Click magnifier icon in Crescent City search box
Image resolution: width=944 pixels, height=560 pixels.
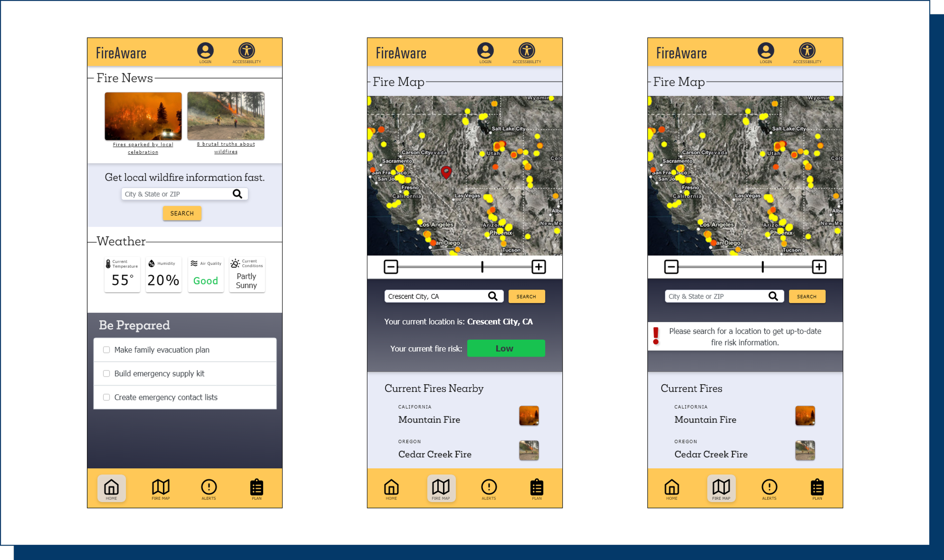click(x=493, y=296)
